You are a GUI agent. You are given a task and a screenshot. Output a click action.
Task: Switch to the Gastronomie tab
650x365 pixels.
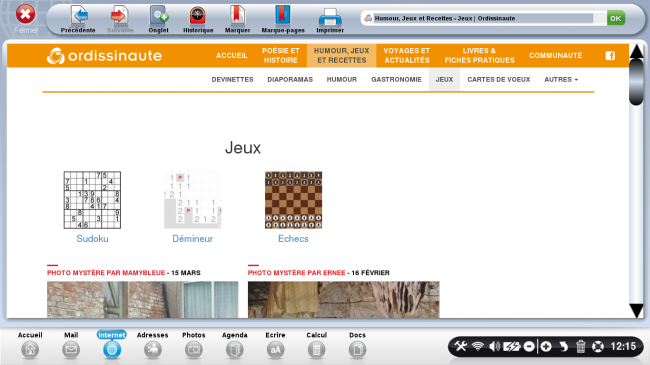coord(396,79)
